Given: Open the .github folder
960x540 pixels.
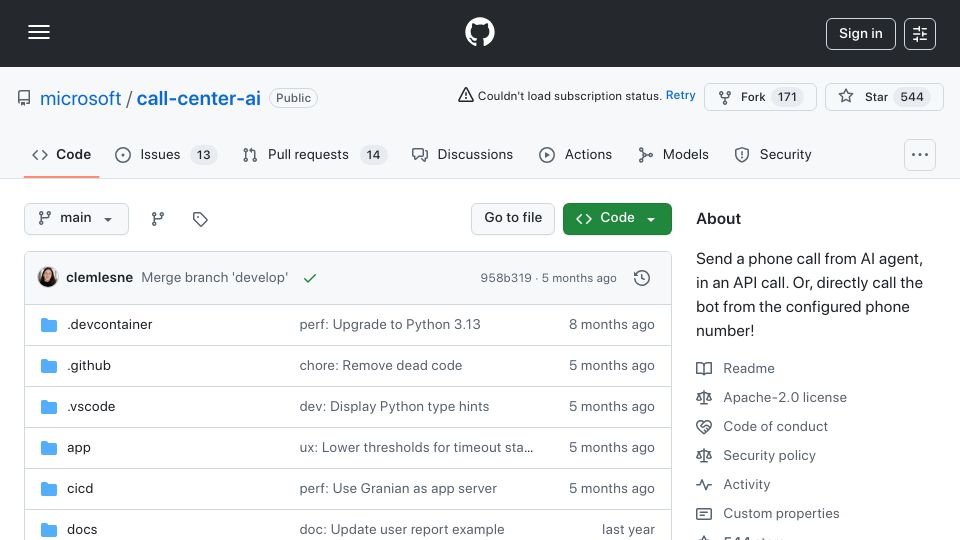Looking at the screenshot, I should coord(89,366).
